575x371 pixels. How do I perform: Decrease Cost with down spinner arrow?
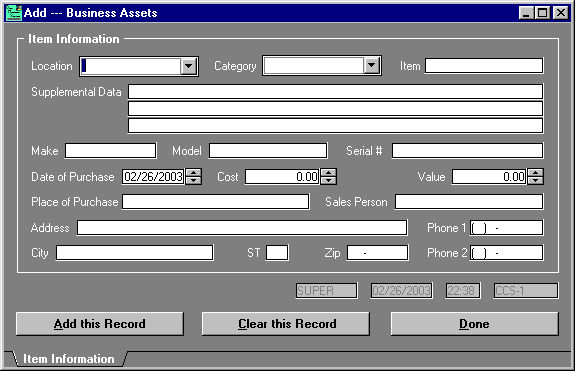(x=328, y=180)
